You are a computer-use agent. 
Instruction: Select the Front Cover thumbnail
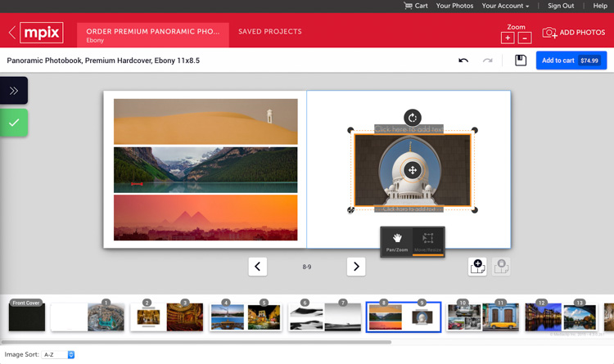tap(27, 317)
